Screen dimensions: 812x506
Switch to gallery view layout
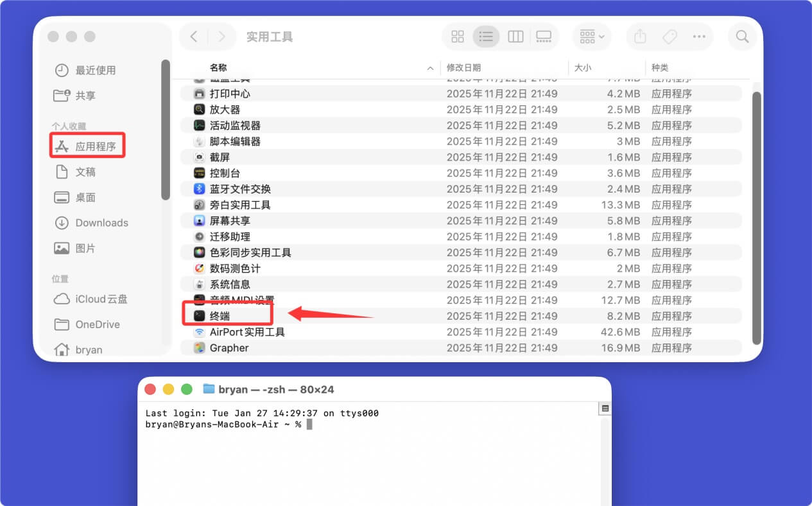(544, 37)
